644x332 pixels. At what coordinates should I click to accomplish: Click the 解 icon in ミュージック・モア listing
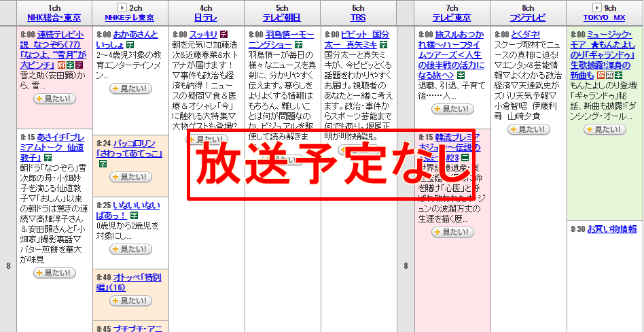tap(600, 76)
